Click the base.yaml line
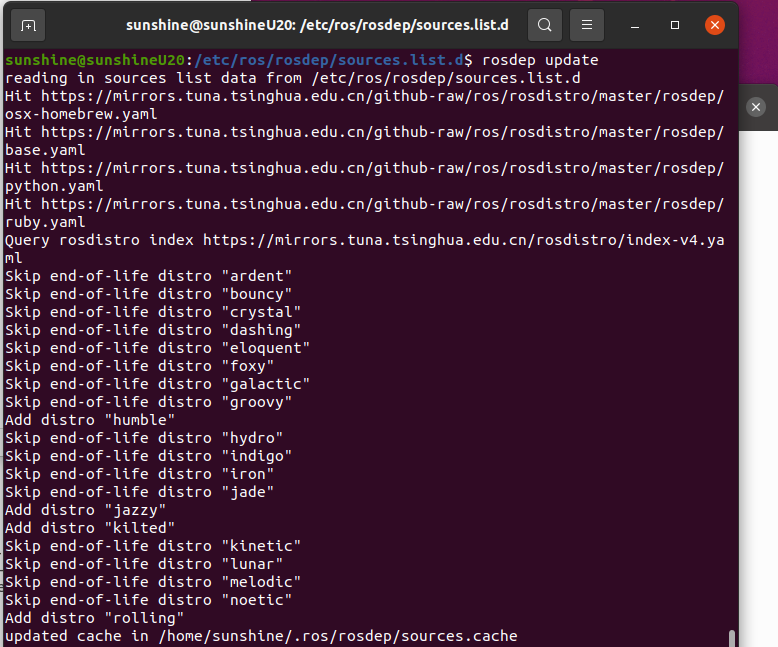 pyautogui.click(x=45, y=150)
